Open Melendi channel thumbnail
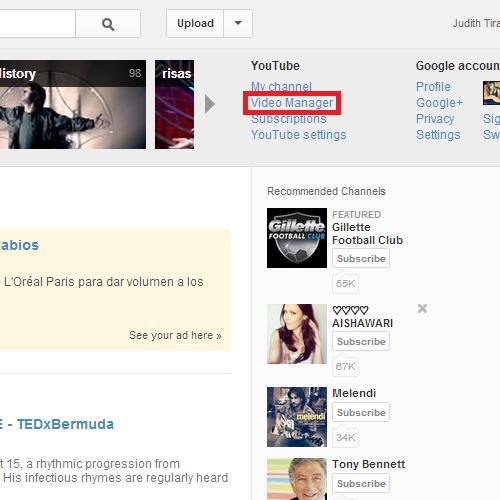 (297, 417)
